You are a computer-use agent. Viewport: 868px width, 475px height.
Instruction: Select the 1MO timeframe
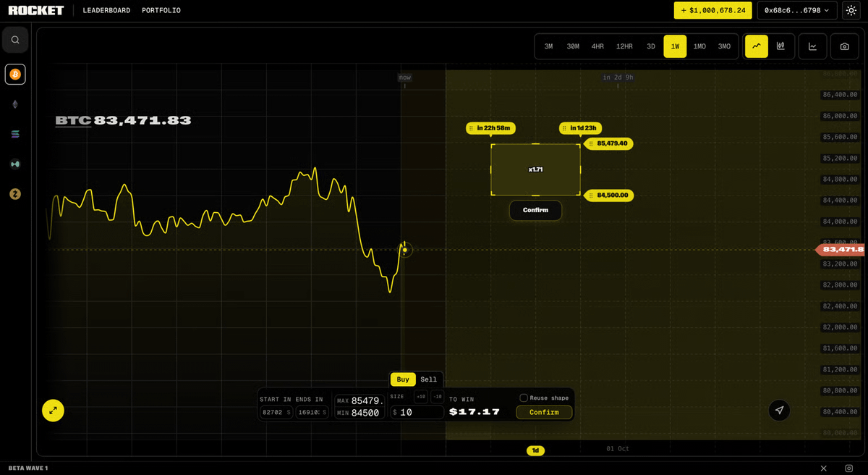699,46
